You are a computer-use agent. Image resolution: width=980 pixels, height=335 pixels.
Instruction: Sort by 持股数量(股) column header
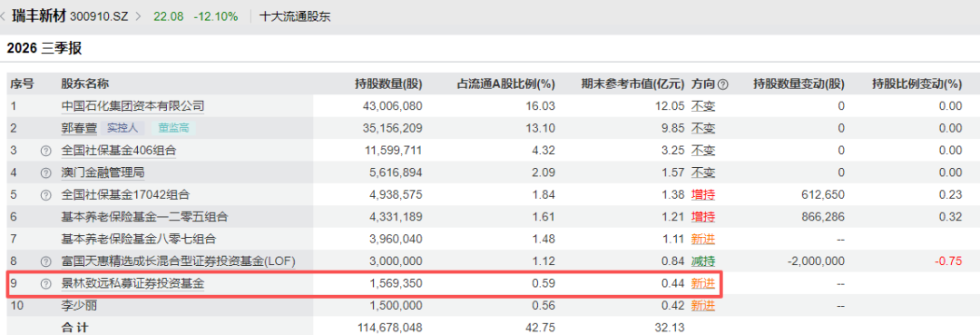[388, 84]
